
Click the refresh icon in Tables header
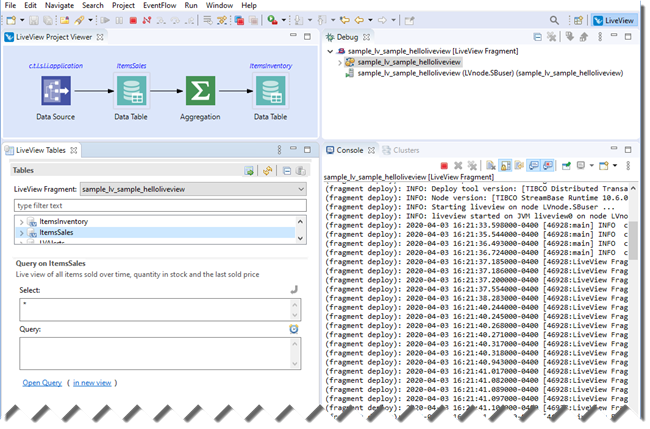pos(268,171)
